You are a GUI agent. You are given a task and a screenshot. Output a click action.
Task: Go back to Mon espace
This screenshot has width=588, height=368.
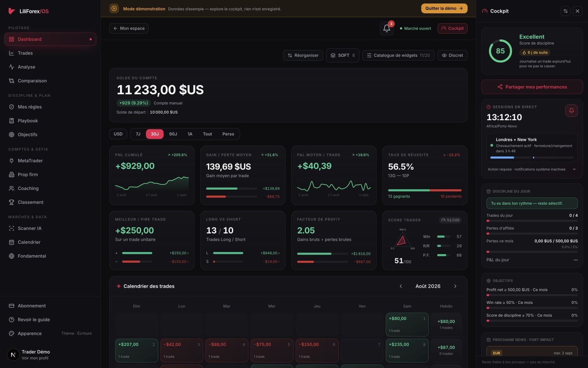coord(129,28)
